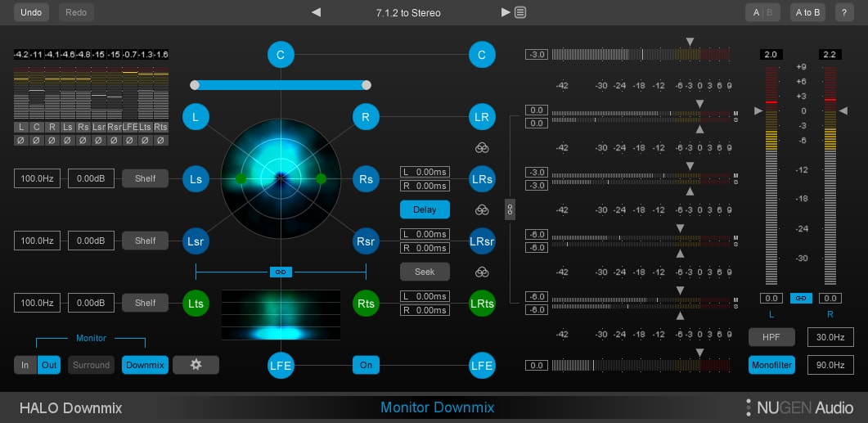Image resolution: width=868 pixels, height=423 pixels.
Task: Click the 90.0Hz monofilter frequency field
Action: tap(830, 365)
